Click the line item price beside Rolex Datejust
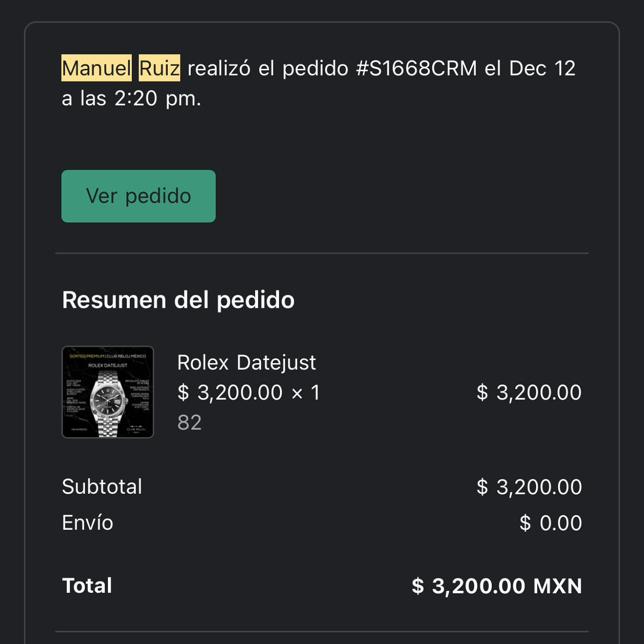Screen dimensions: 644x644 [529, 393]
